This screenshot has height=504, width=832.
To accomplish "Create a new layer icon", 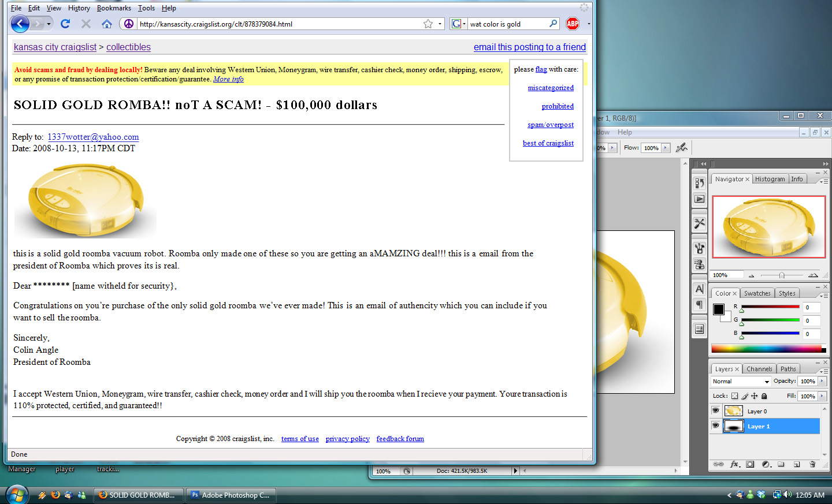I will (x=797, y=464).
